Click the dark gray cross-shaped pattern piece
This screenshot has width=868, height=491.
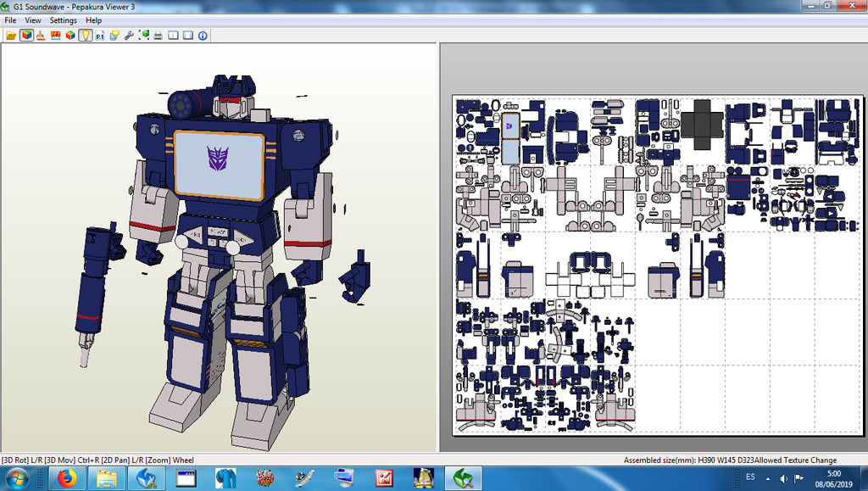pyautogui.click(x=702, y=124)
